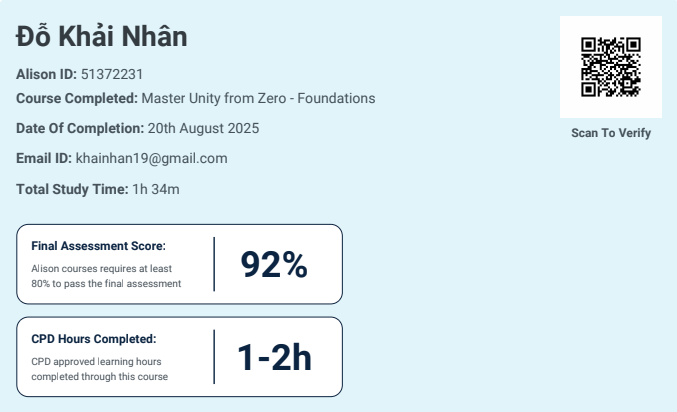Image resolution: width=677 pixels, height=412 pixels.
Task: Click the 1-2h CPD hours value
Action: [274, 357]
